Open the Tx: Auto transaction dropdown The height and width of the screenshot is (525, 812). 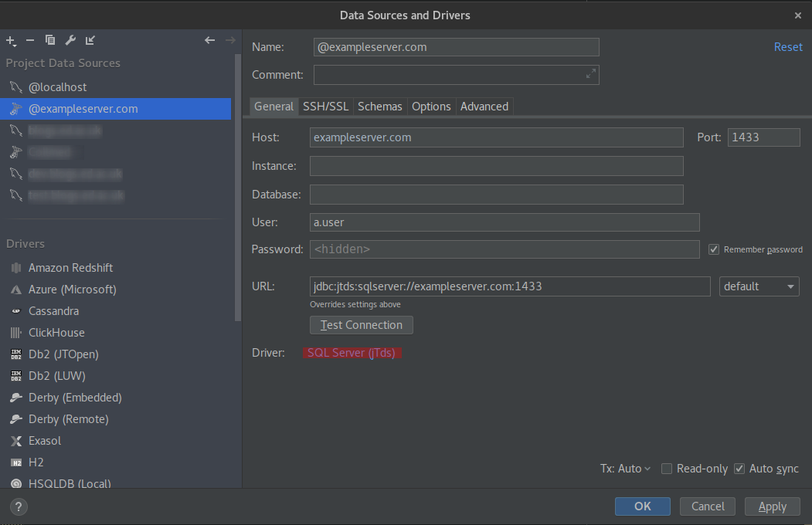(x=625, y=469)
